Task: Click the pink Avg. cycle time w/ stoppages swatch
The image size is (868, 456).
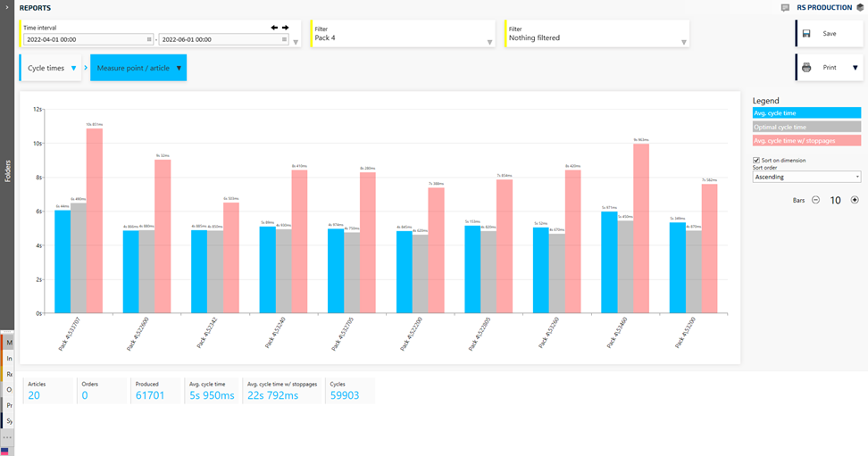Action: pyautogui.click(x=805, y=140)
